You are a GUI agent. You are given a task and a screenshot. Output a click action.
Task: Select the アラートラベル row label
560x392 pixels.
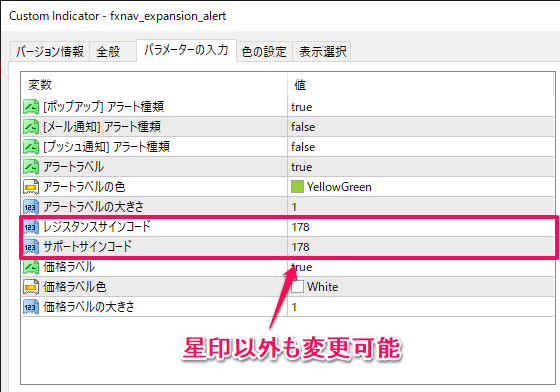click(x=74, y=167)
